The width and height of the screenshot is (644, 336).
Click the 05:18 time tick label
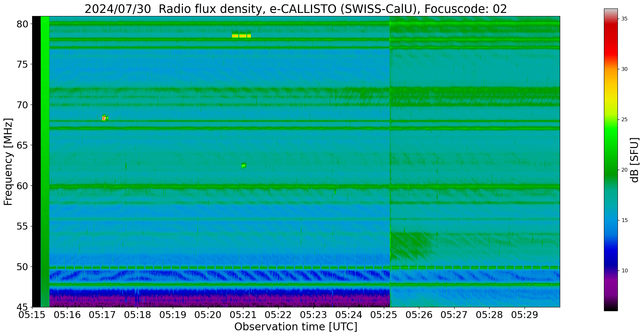[137, 315]
